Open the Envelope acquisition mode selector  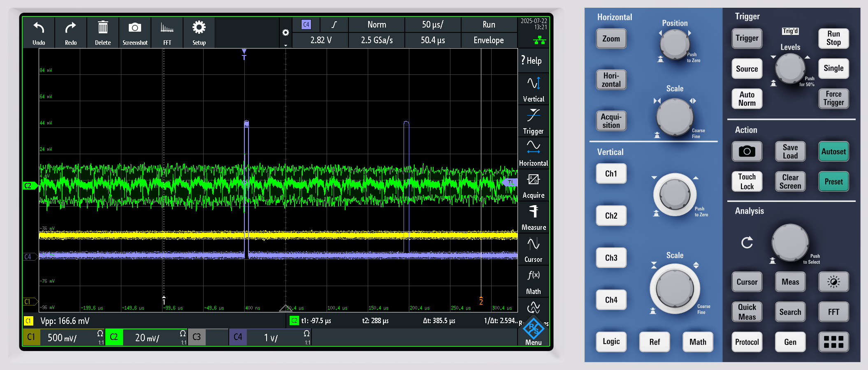488,40
